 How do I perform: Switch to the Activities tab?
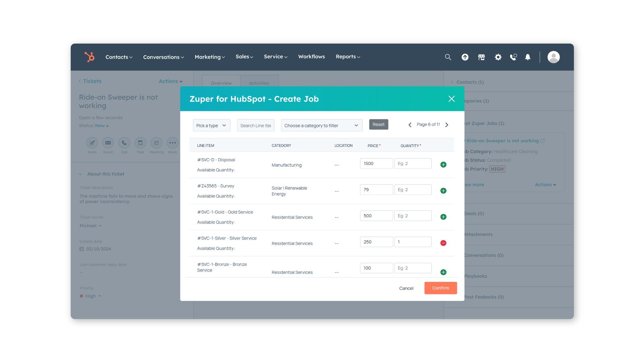(259, 83)
